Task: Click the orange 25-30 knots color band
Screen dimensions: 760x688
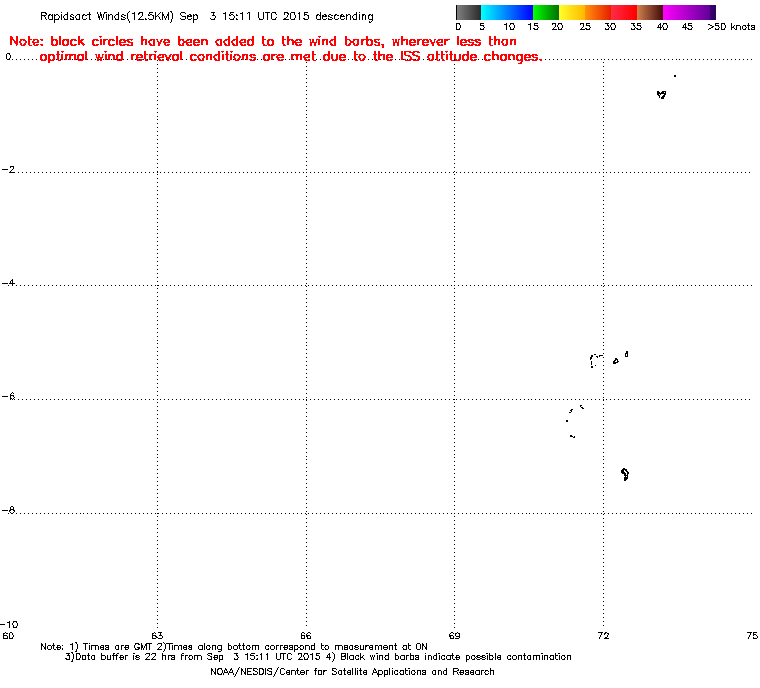Action: (x=598, y=13)
